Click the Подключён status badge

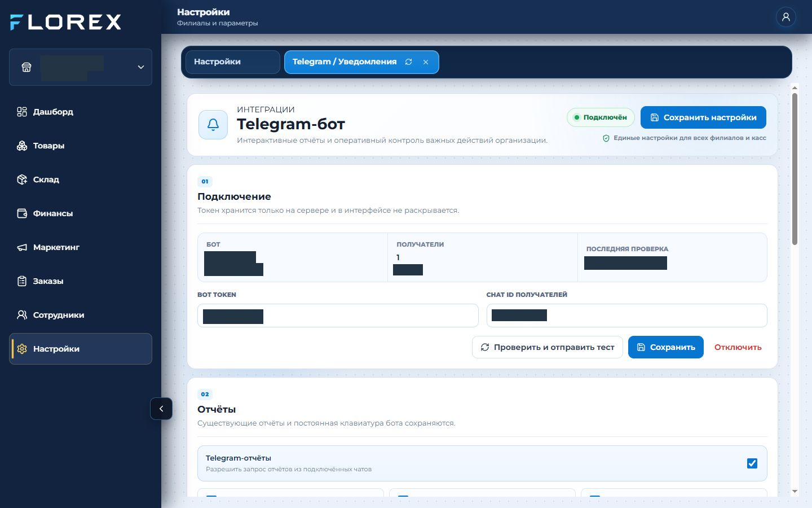[x=601, y=117]
